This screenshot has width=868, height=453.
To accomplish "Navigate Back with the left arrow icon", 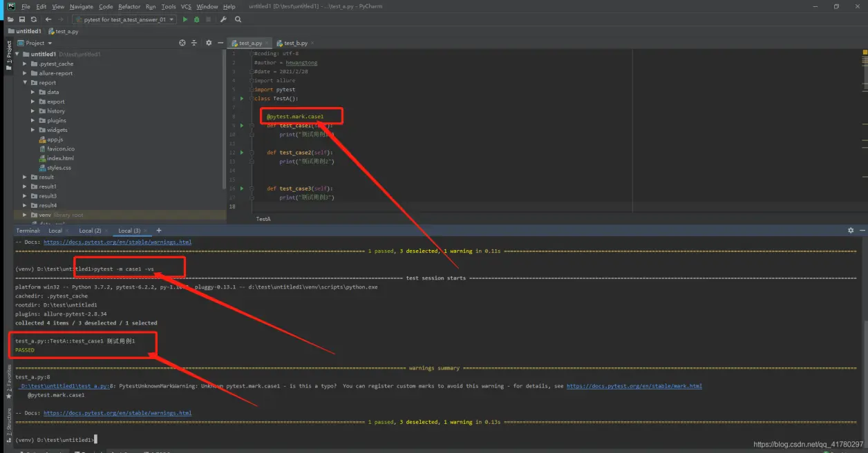I will (48, 19).
